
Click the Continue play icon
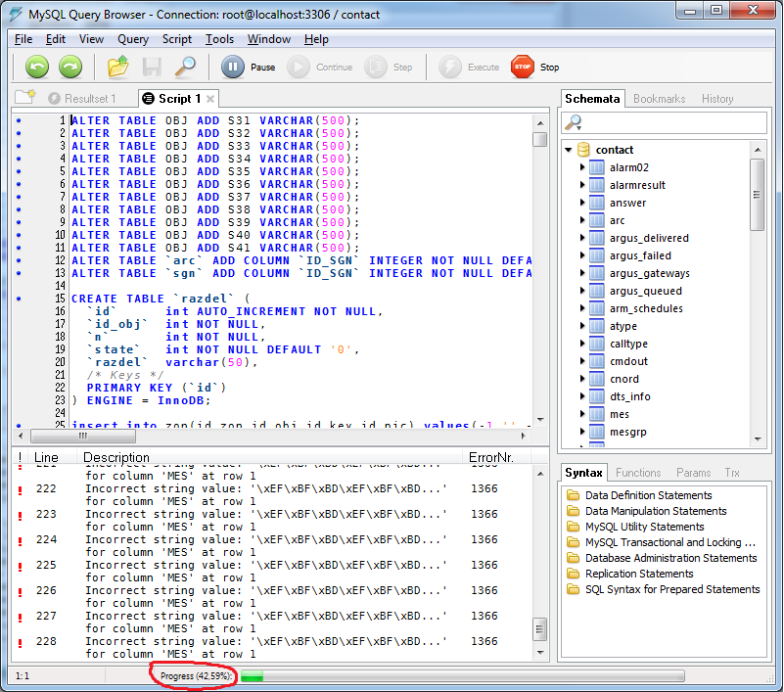point(299,67)
